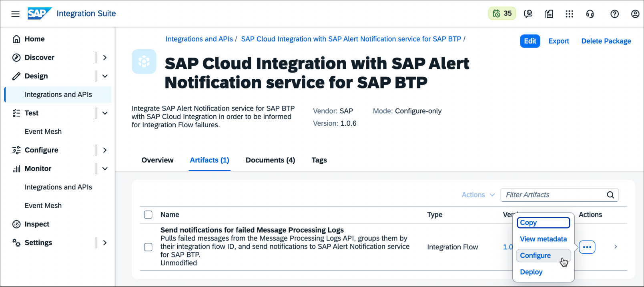Open the hamburger navigation menu
Image resolution: width=644 pixels, height=287 pixels.
tap(15, 14)
